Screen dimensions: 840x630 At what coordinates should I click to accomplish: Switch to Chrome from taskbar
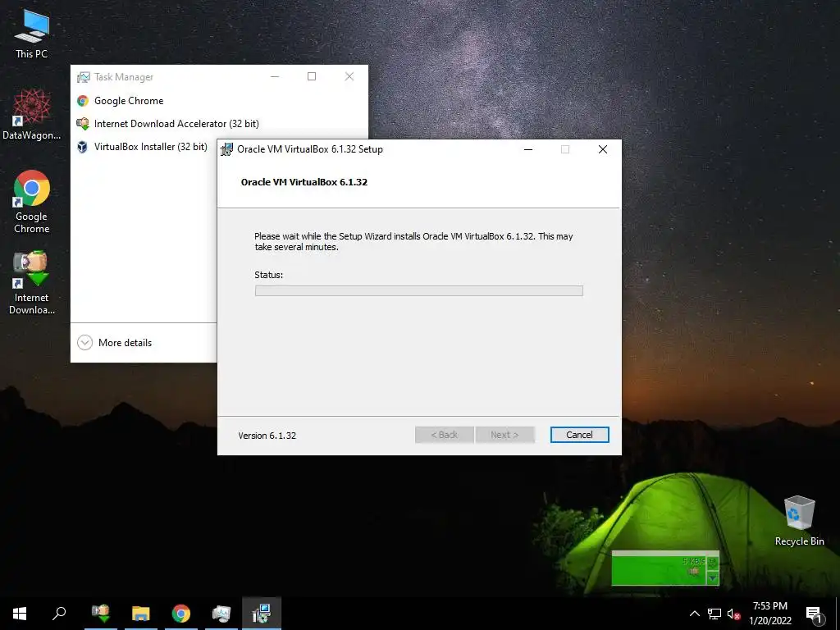181,614
